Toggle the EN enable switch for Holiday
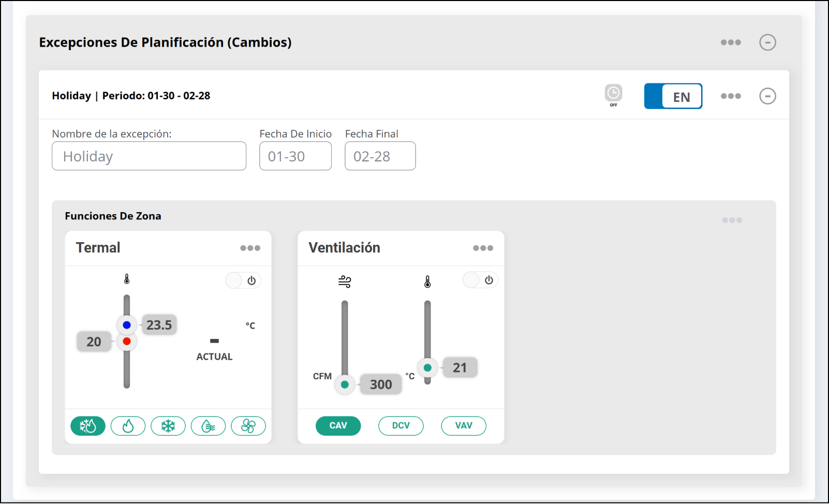 point(673,96)
